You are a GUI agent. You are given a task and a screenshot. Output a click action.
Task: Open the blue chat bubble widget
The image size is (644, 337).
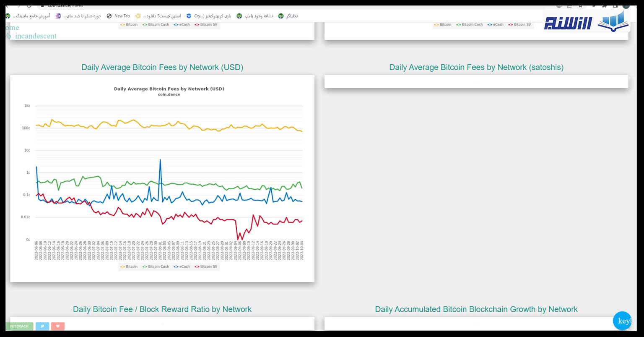tap(622, 321)
